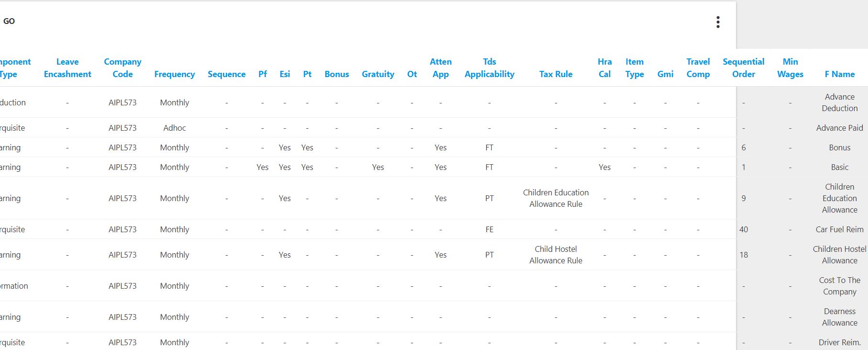Click Children Education Allowance Rule tax rule
Viewport: 868px width, 350px height.
pos(556,198)
